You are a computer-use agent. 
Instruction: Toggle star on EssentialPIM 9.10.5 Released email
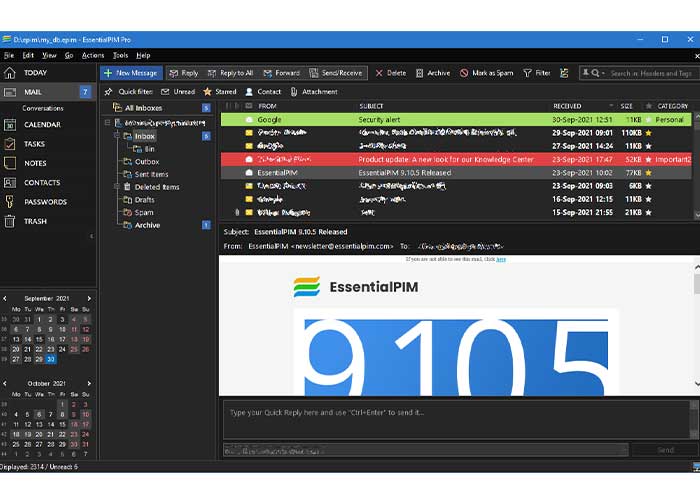click(x=648, y=172)
